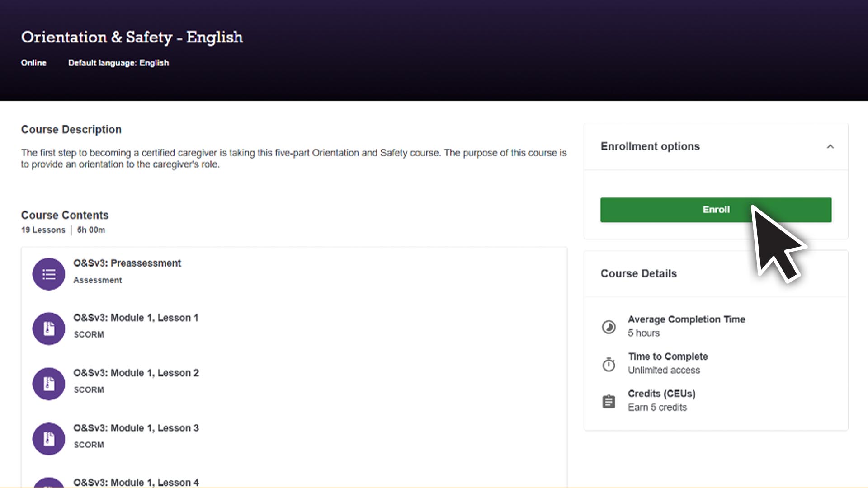Open O&Sv3: Module 1, Lesson 3
This screenshot has width=868, height=488.
coord(136,428)
